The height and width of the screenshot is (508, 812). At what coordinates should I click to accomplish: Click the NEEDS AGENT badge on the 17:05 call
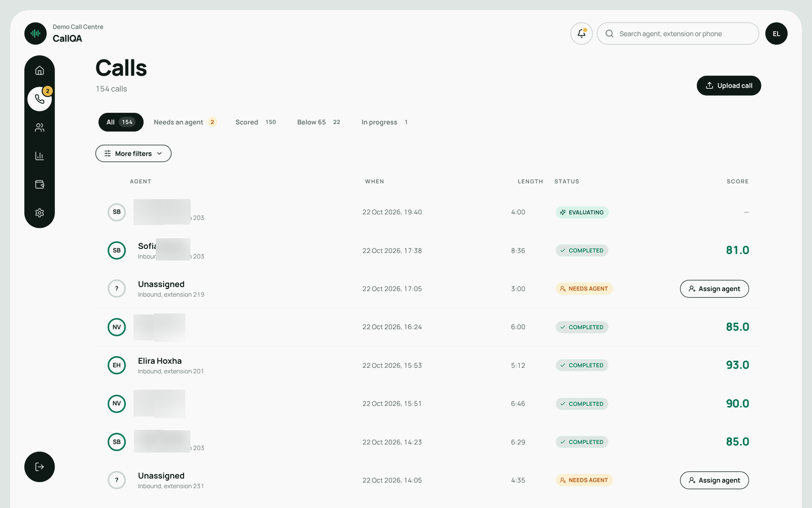[584, 289]
